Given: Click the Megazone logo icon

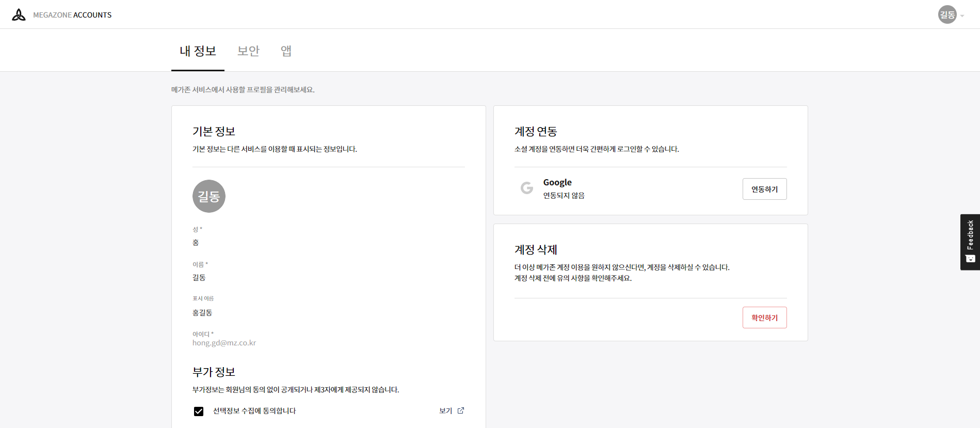Looking at the screenshot, I should 19,15.
